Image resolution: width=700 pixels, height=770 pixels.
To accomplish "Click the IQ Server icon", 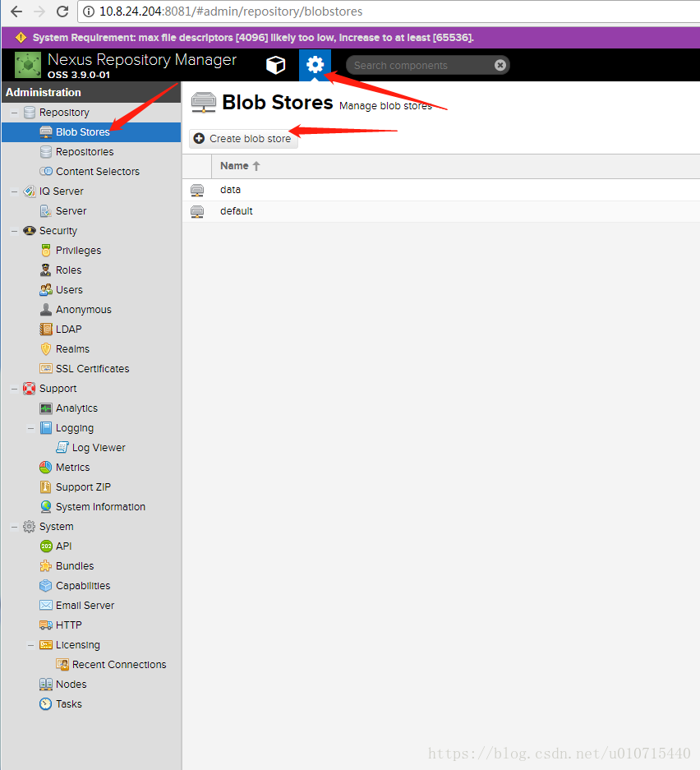I will click(30, 191).
